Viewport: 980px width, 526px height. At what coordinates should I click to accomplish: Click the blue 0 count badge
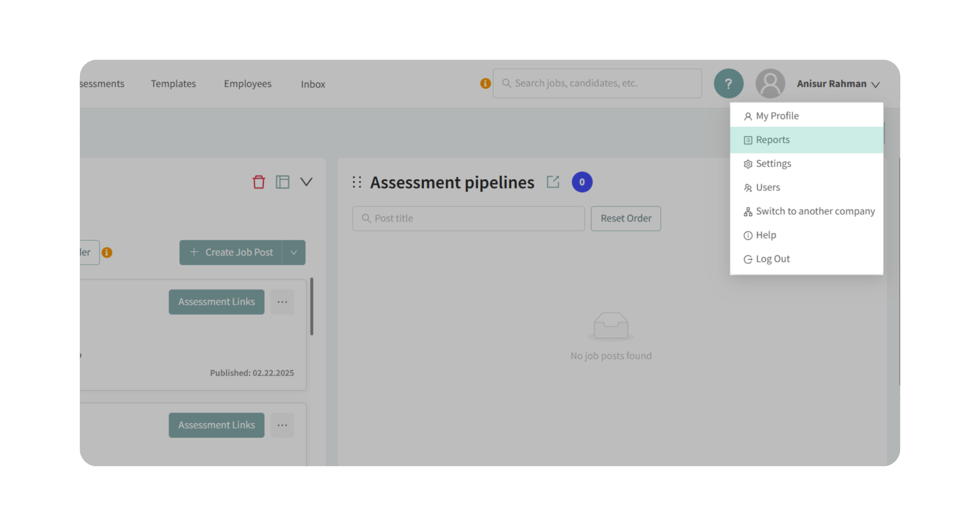click(x=582, y=182)
